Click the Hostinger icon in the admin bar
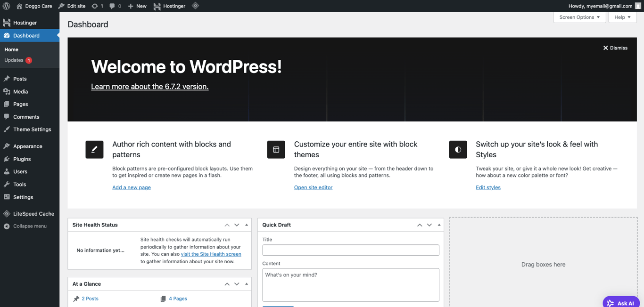644x307 pixels. click(157, 6)
